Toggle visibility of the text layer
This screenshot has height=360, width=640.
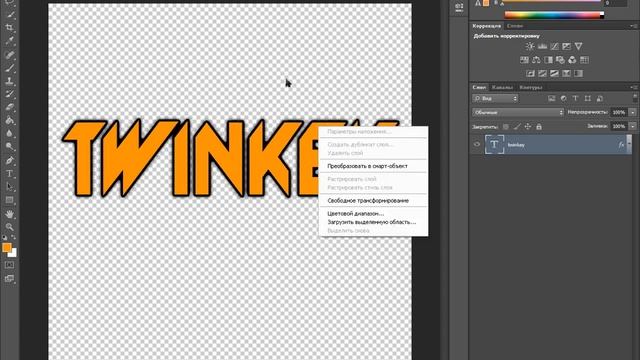[x=477, y=144]
